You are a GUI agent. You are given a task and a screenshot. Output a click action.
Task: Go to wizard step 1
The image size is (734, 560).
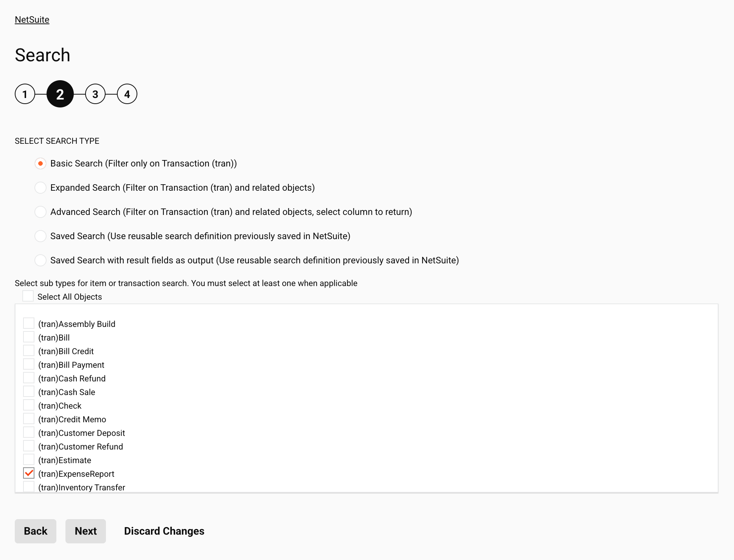pos(25,94)
